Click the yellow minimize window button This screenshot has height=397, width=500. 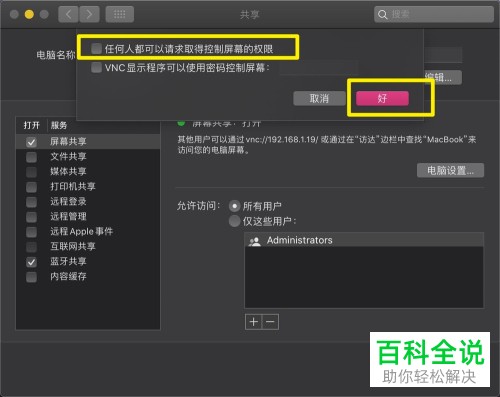(29, 14)
